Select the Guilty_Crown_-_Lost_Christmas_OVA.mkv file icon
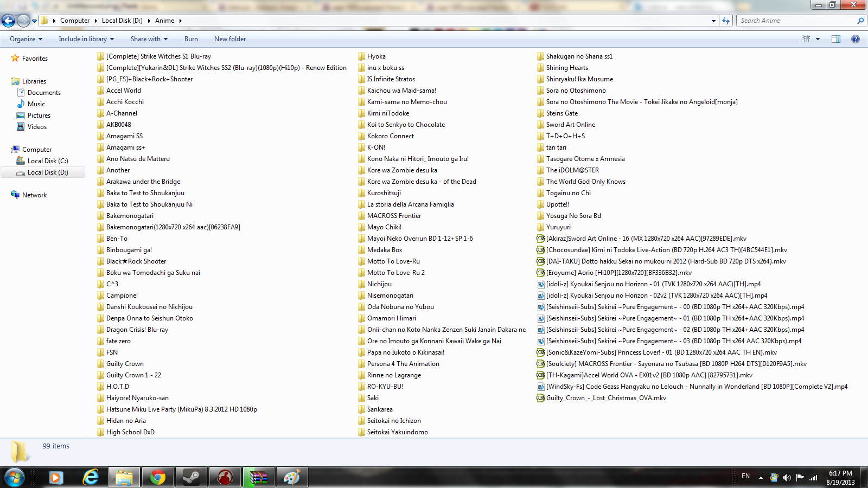868x488 pixels. [540, 398]
